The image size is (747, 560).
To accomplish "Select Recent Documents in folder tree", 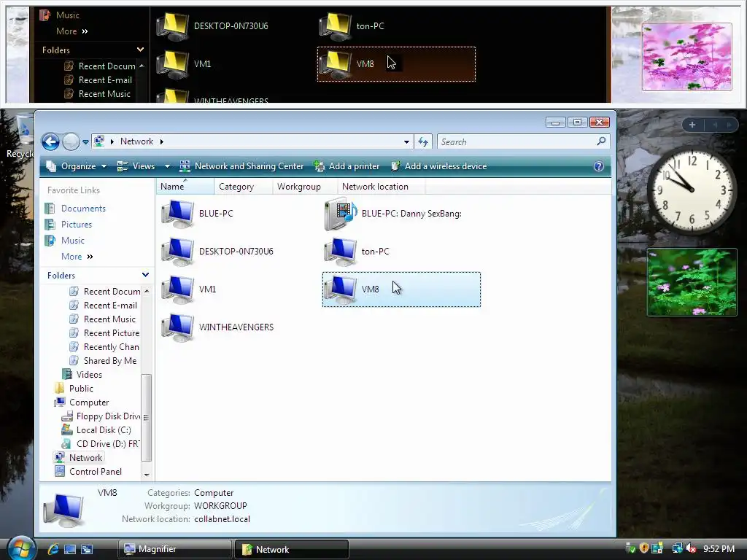I will (105, 292).
